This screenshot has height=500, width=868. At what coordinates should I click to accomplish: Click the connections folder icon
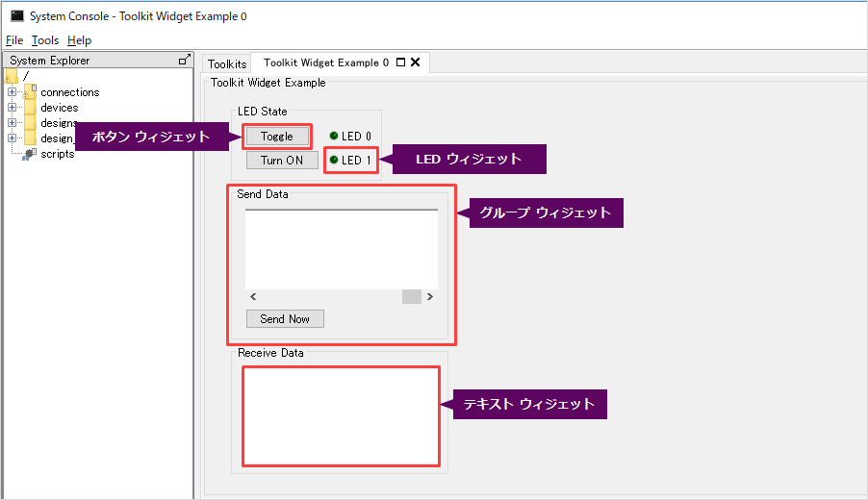point(30,92)
